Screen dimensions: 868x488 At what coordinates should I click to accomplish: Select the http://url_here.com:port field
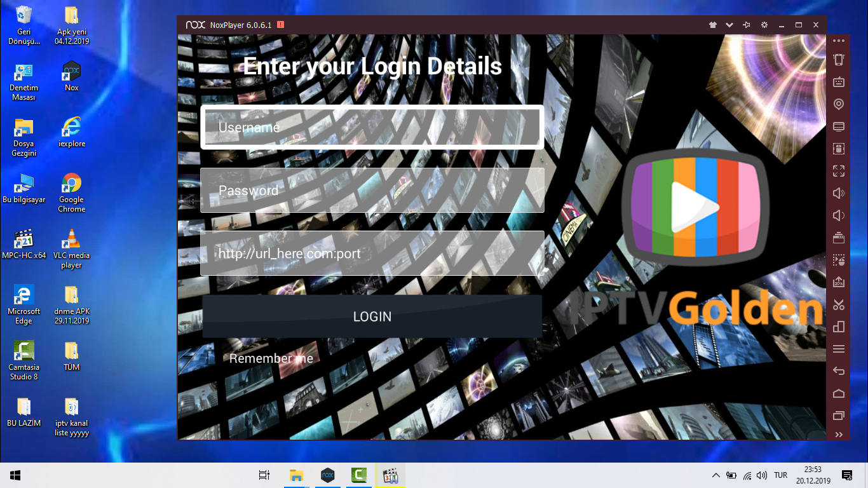pyautogui.click(x=372, y=253)
